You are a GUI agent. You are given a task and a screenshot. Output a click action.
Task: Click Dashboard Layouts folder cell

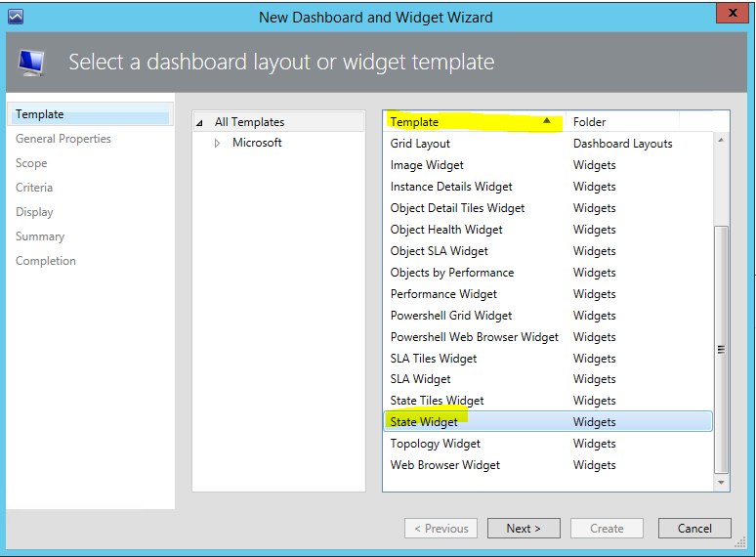tap(622, 144)
